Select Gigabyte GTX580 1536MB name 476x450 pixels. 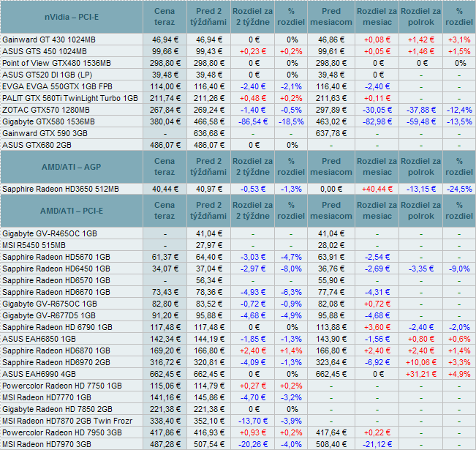(x=48, y=121)
